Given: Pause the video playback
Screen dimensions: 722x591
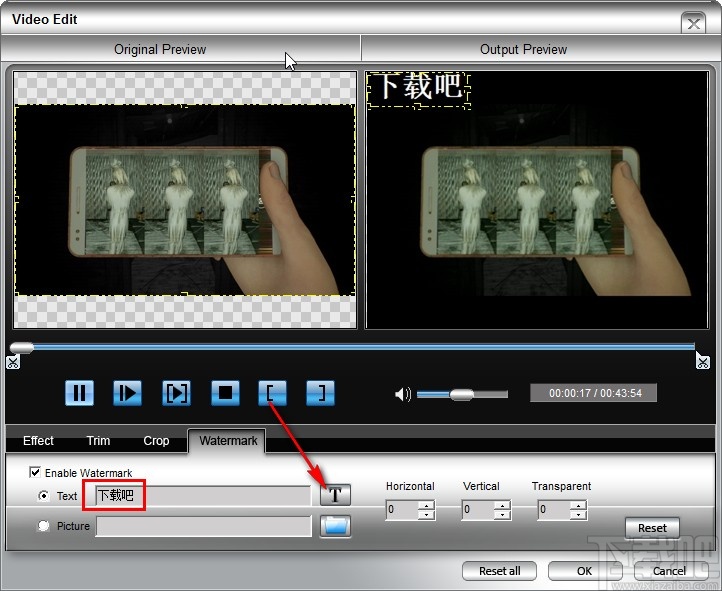Looking at the screenshot, I should [79, 393].
